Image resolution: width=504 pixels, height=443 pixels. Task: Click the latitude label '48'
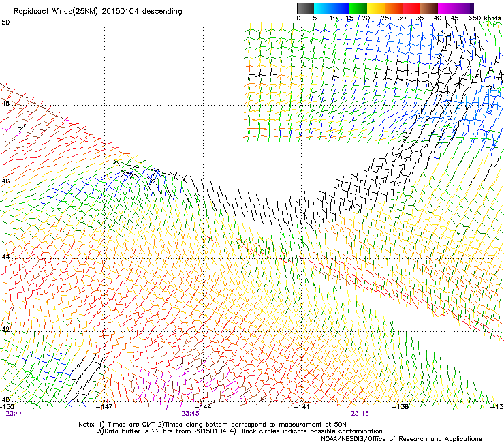click(5, 104)
